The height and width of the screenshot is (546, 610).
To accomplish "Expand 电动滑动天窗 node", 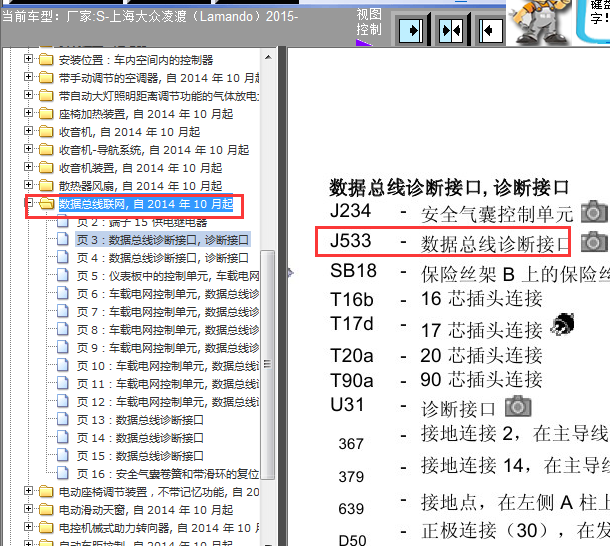I will [x=28, y=509].
